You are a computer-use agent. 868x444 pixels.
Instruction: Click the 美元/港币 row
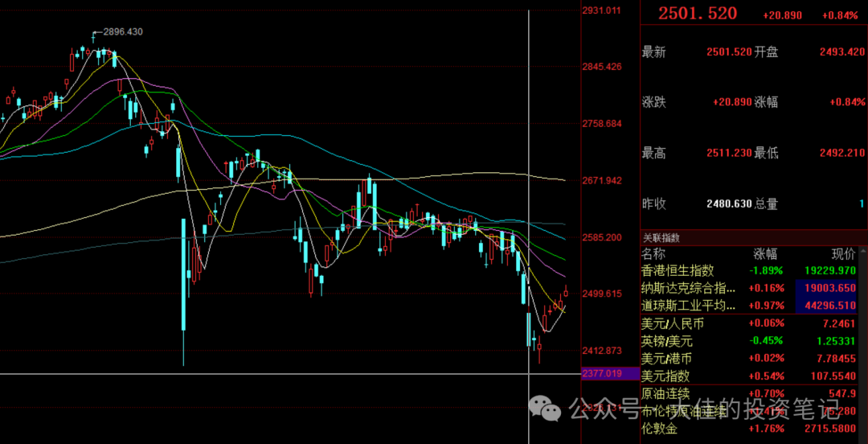point(753,359)
